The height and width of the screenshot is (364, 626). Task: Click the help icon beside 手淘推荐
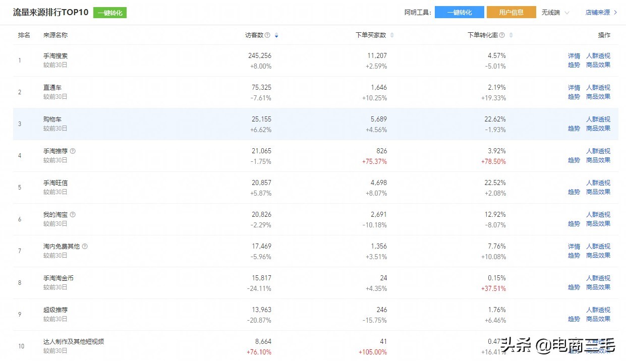(x=73, y=151)
